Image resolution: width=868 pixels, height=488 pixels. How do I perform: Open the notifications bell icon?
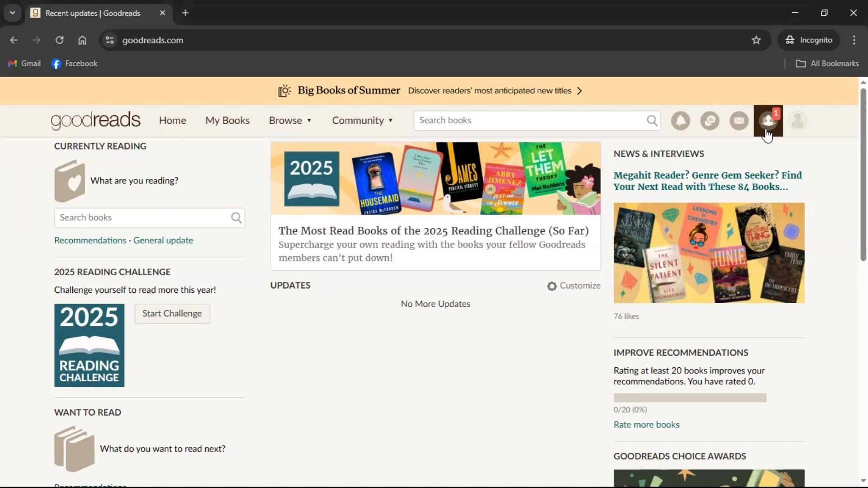tap(680, 121)
